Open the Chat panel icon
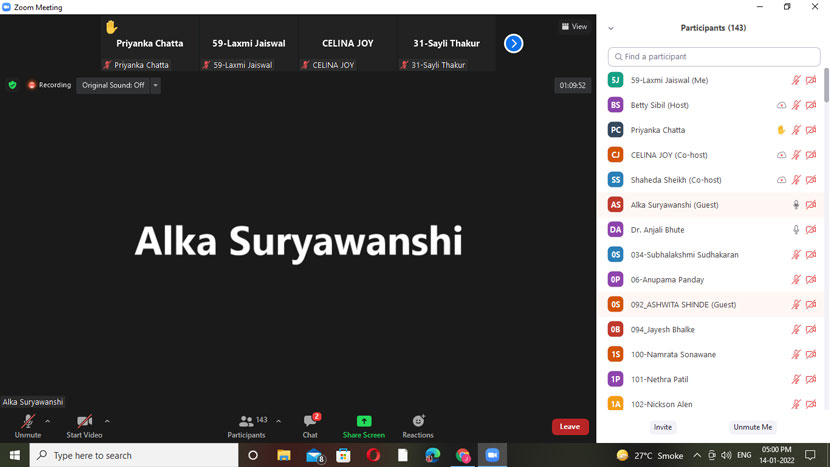This screenshot has width=830, height=467. tap(310, 422)
